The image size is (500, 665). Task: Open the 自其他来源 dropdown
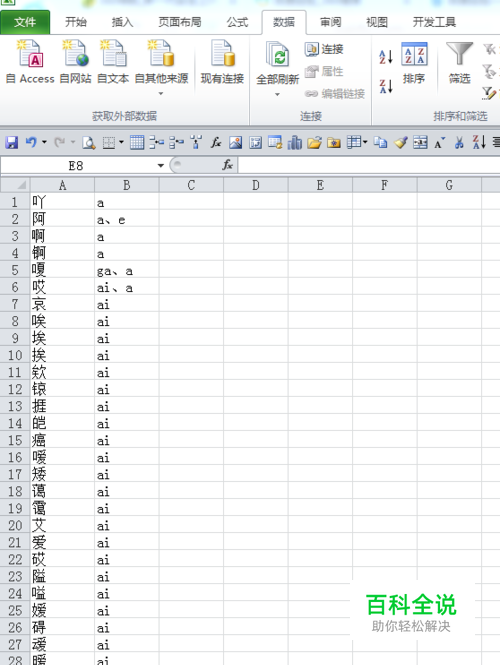pos(161,67)
